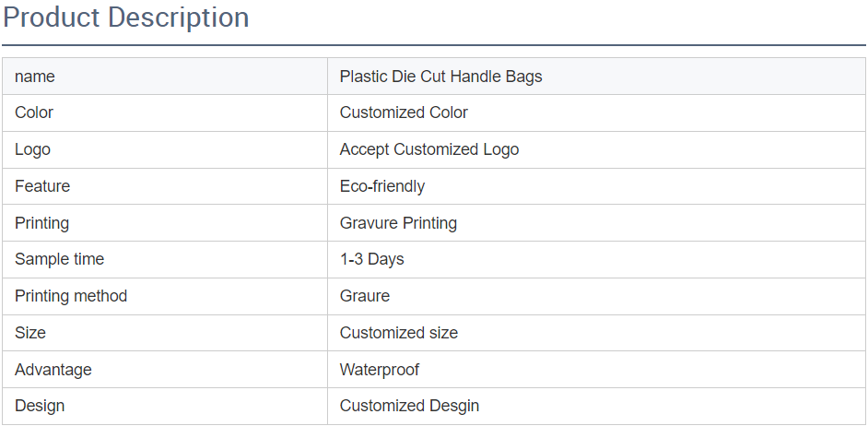Viewport: 868px width, 426px height.
Task: Select the 'Feature' row label
Action: tap(42, 186)
